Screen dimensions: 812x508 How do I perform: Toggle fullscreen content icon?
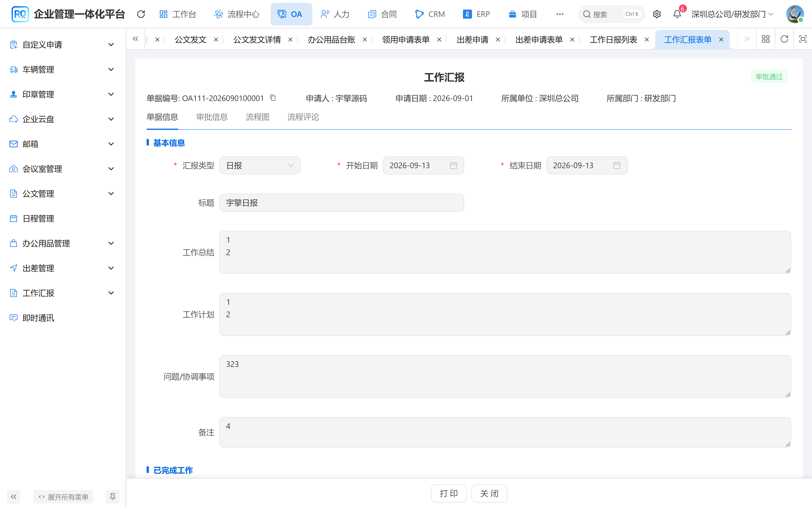(803, 39)
